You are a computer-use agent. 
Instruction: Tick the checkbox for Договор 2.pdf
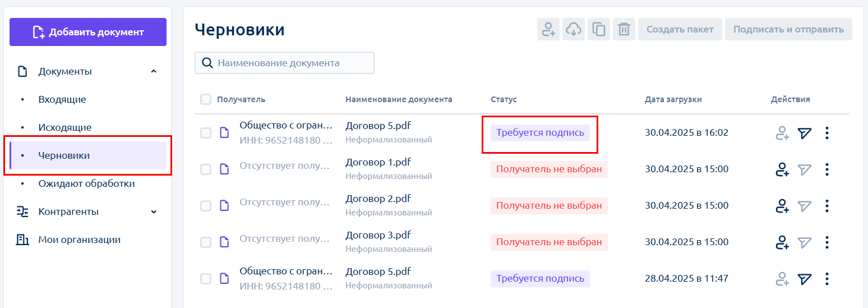[x=206, y=206]
